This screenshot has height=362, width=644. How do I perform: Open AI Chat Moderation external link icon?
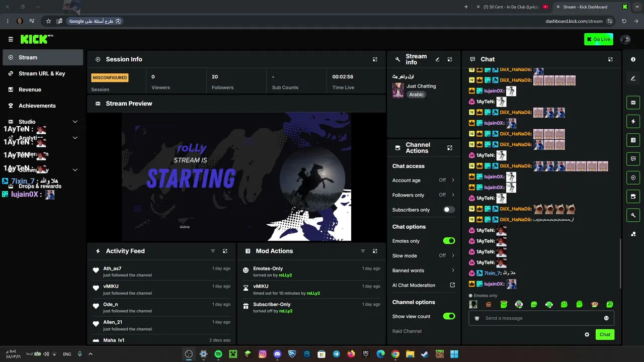pyautogui.click(x=452, y=285)
